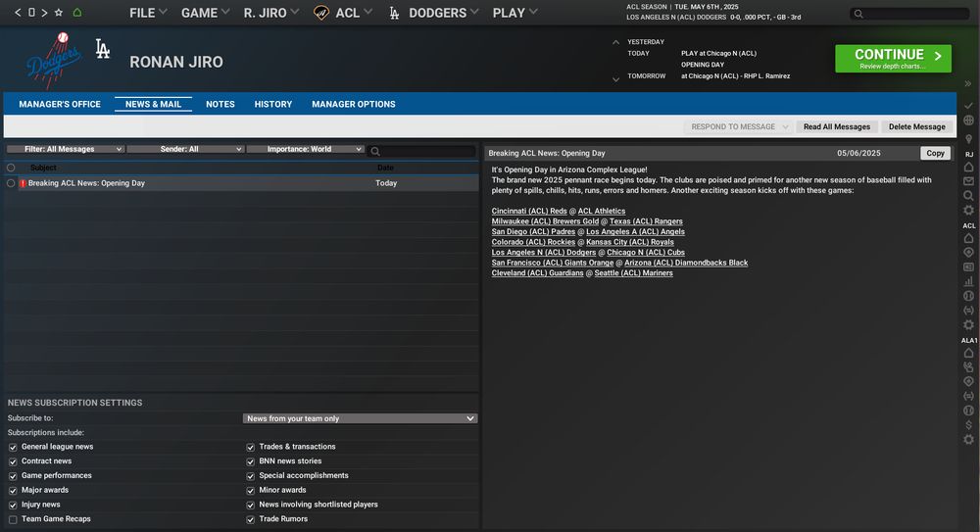This screenshot has width=980, height=532.
Task: Click the green home icon
Action: (x=77, y=13)
